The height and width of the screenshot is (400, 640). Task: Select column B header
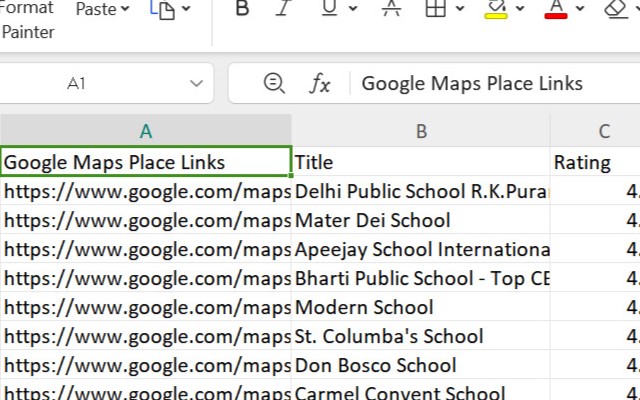coord(421,131)
